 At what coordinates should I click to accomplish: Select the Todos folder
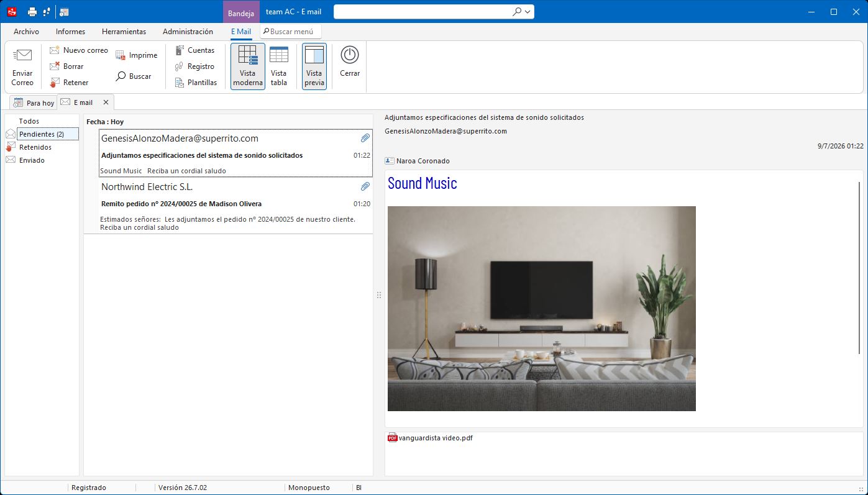pos(29,121)
